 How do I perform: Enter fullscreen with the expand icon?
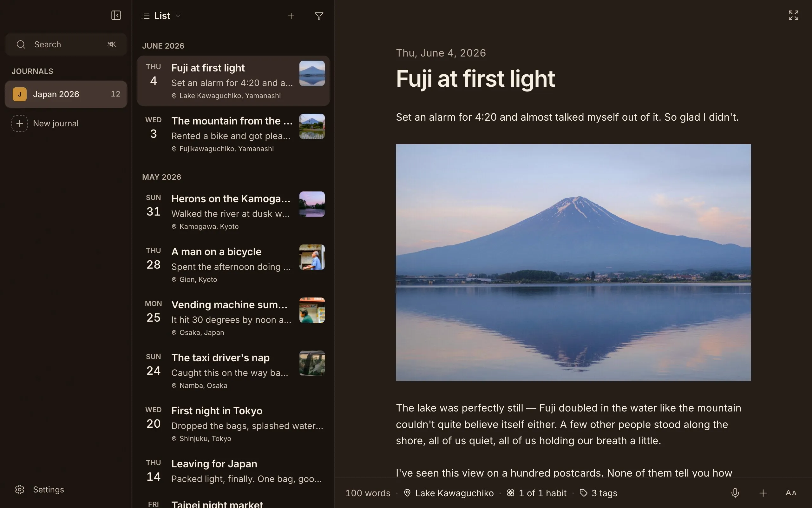(x=793, y=16)
